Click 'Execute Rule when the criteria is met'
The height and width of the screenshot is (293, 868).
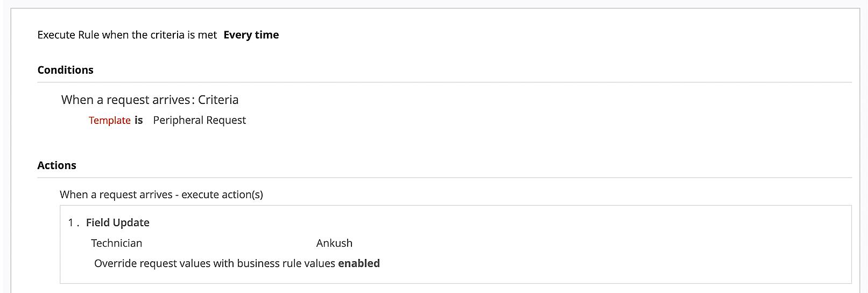(x=127, y=35)
